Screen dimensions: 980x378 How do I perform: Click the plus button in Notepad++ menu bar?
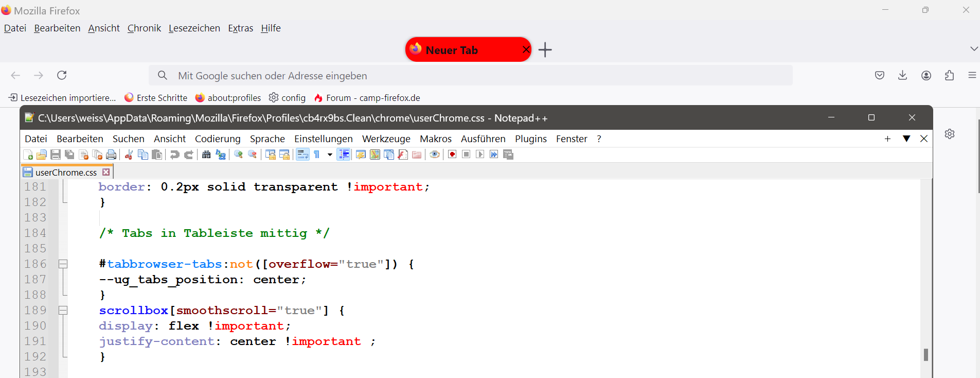[887, 139]
